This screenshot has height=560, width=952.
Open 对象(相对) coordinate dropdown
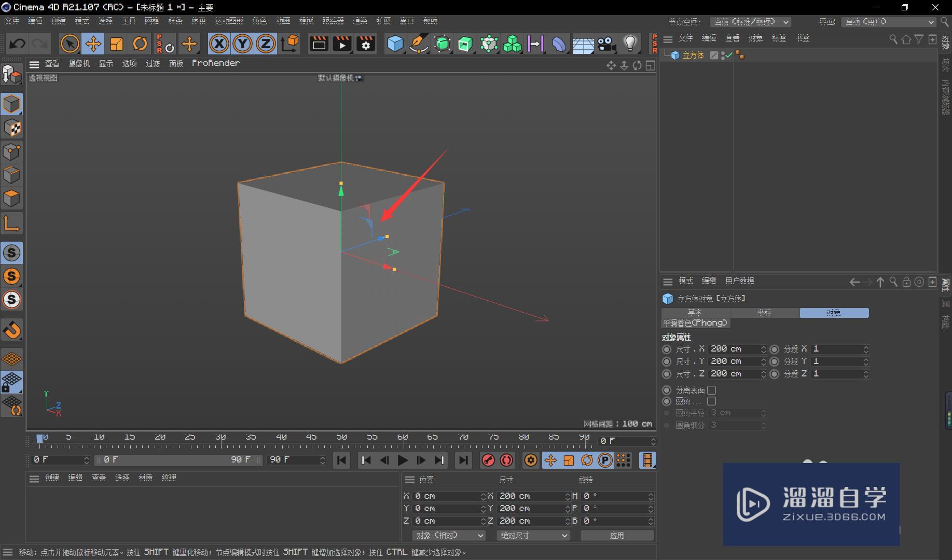(449, 535)
